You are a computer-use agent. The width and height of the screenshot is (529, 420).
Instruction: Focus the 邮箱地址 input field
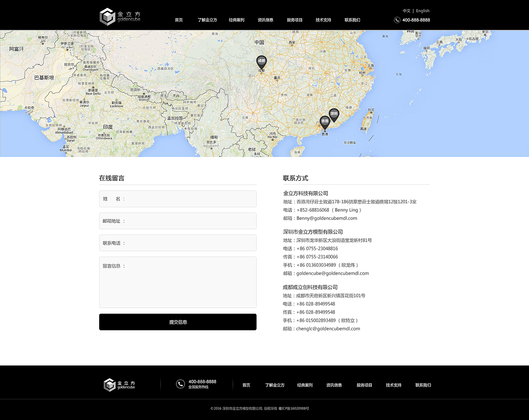[178, 221]
